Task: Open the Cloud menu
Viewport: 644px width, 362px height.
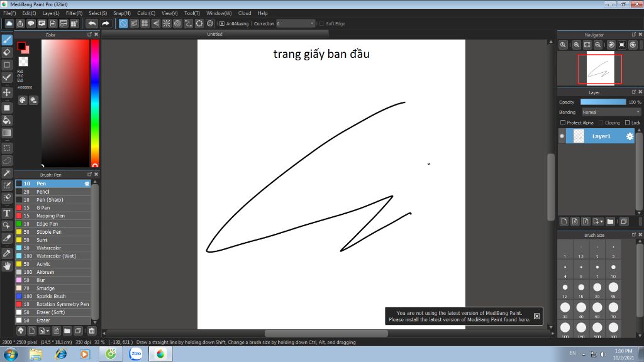Action: 245,13
